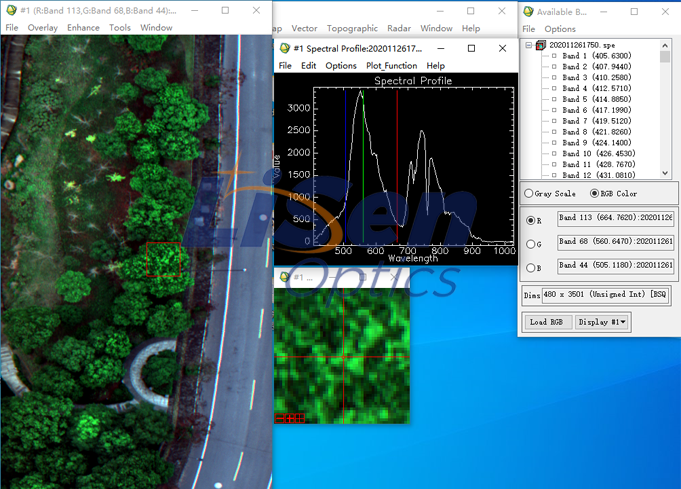Image resolution: width=681 pixels, height=489 pixels.
Task: Select Band 9 (424.1400) in the band list
Action: tap(596, 142)
